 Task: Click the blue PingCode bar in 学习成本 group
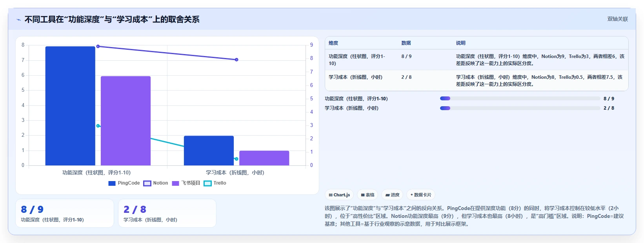pyautogui.click(x=209, y=151)
